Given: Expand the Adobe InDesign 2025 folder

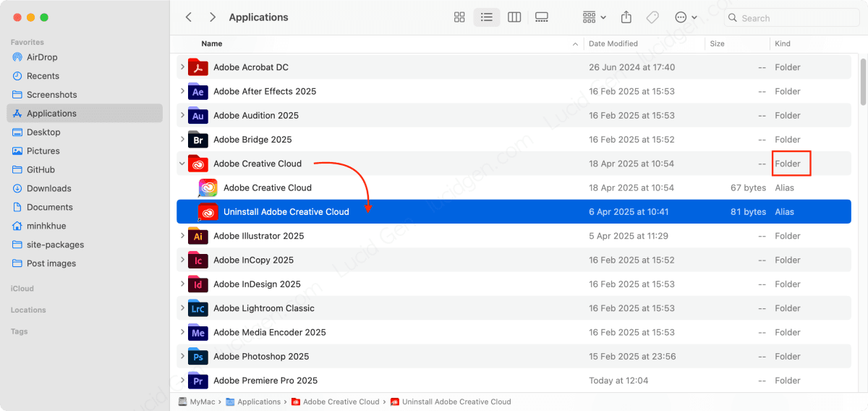Looking at the screenshot, I should pyautogui.click(x=182, y=284).
